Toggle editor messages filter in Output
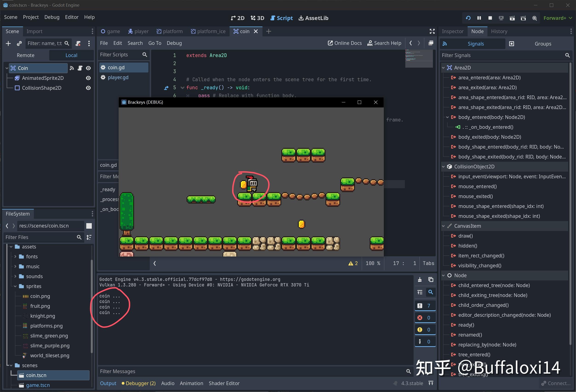 click(425, 341)
